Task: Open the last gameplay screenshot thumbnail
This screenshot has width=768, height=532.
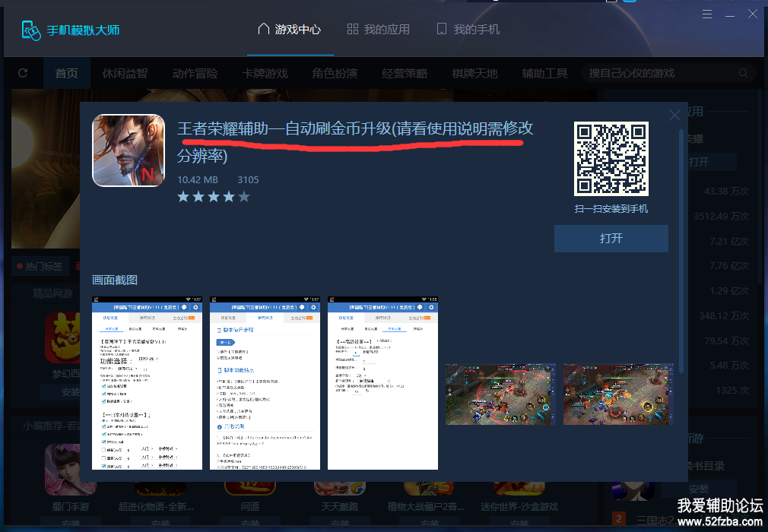Action: 618,394
